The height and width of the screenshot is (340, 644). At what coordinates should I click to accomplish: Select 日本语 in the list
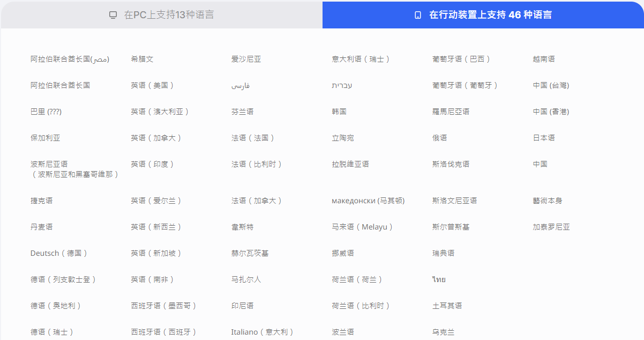pos(544,138)
